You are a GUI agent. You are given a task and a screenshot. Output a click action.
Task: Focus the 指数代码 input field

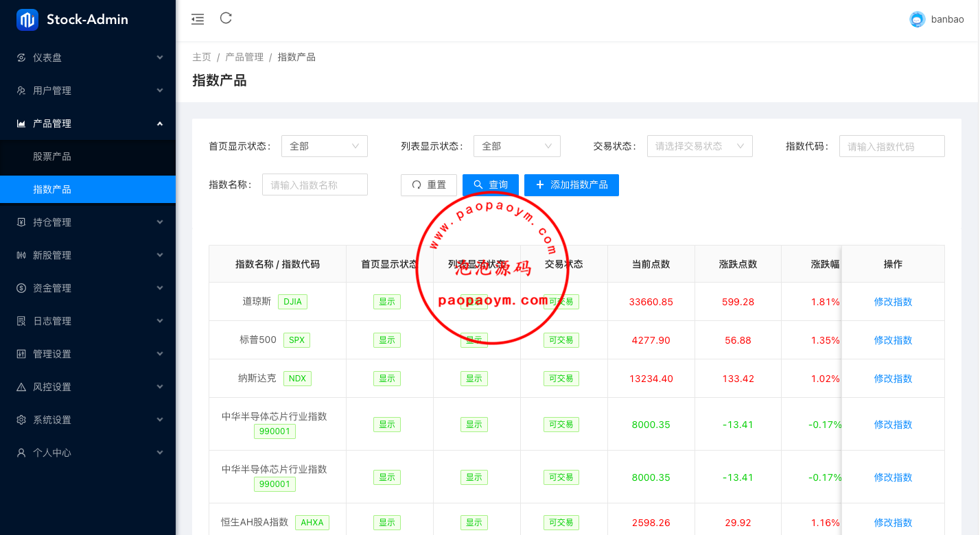pyautogui.click(x=891, y=146)
